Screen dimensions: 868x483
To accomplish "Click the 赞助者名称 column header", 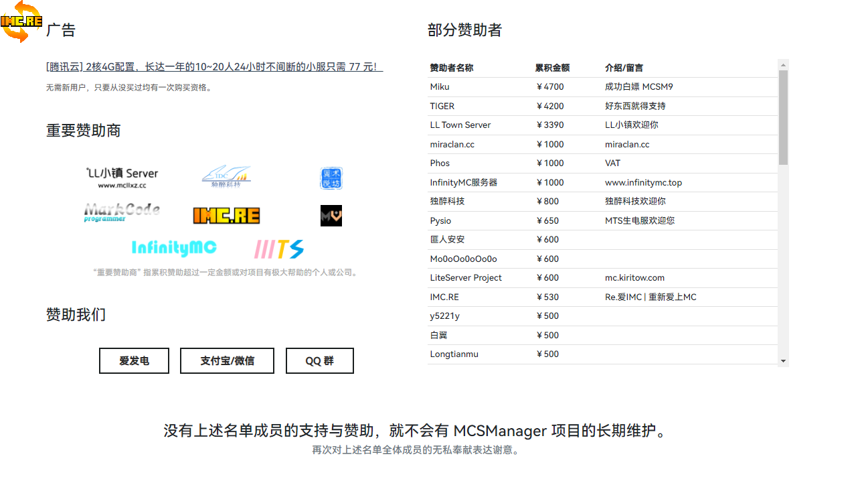I will point(451,68).
